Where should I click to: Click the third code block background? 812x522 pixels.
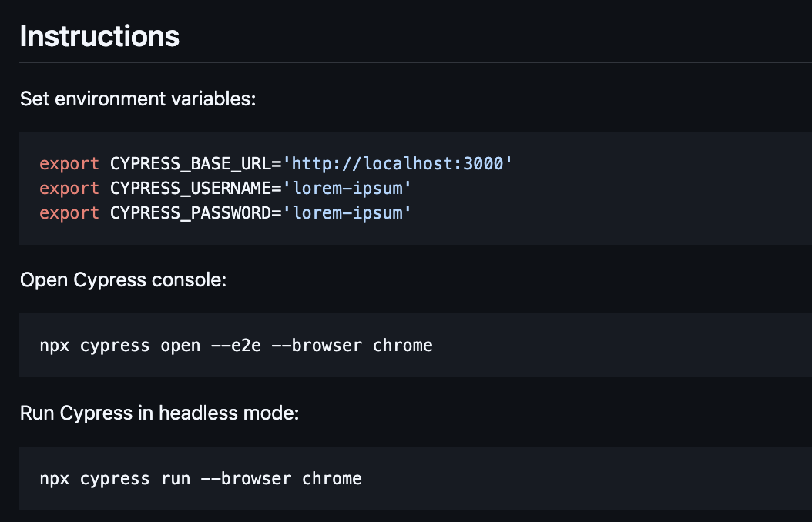[x=616, y=478]
